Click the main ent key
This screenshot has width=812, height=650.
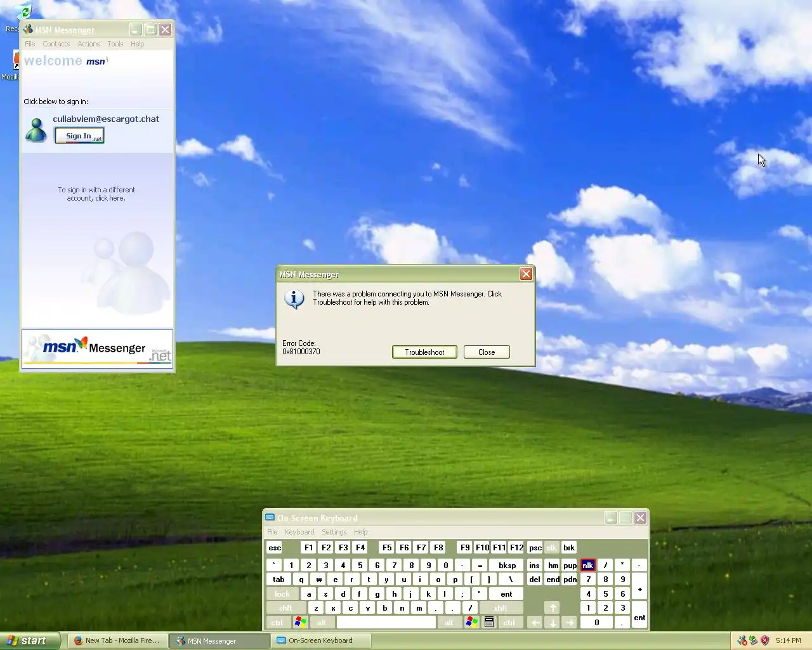pos(506,594)
